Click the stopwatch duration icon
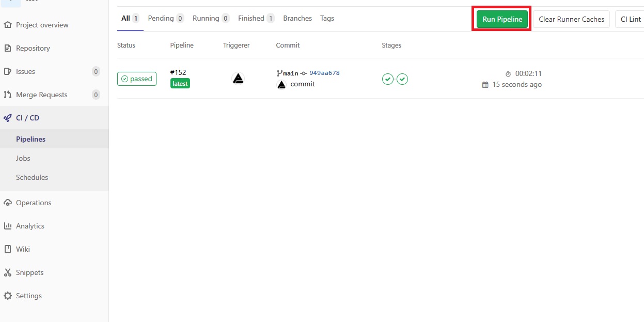 (x=508, y=74)
